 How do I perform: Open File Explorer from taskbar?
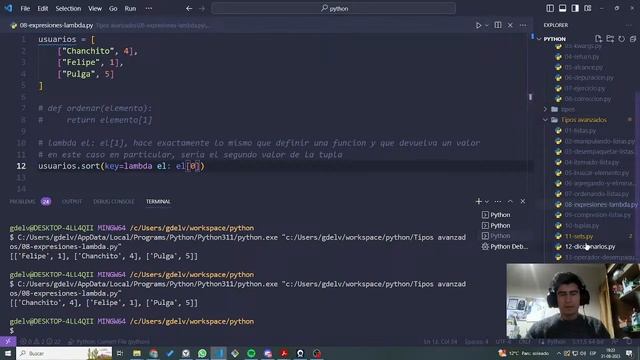tap(137, 353)
